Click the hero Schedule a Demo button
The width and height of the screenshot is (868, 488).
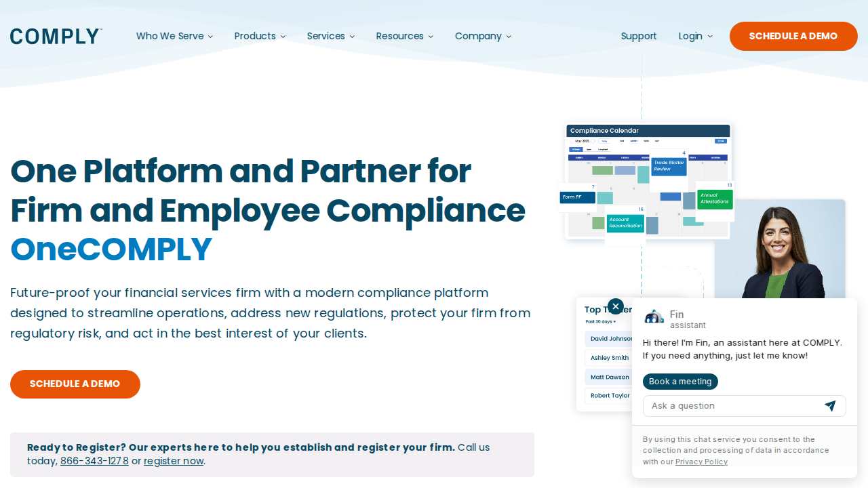pyautogui.click(x=75, y=384)
